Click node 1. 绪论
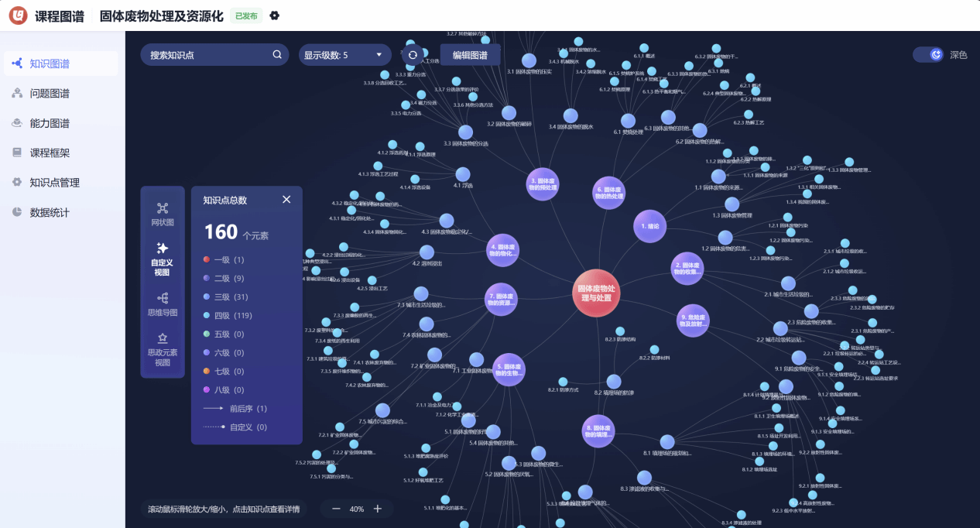Image resolution: width=980 pixels, height=528 pixels. tap(650, 227)
